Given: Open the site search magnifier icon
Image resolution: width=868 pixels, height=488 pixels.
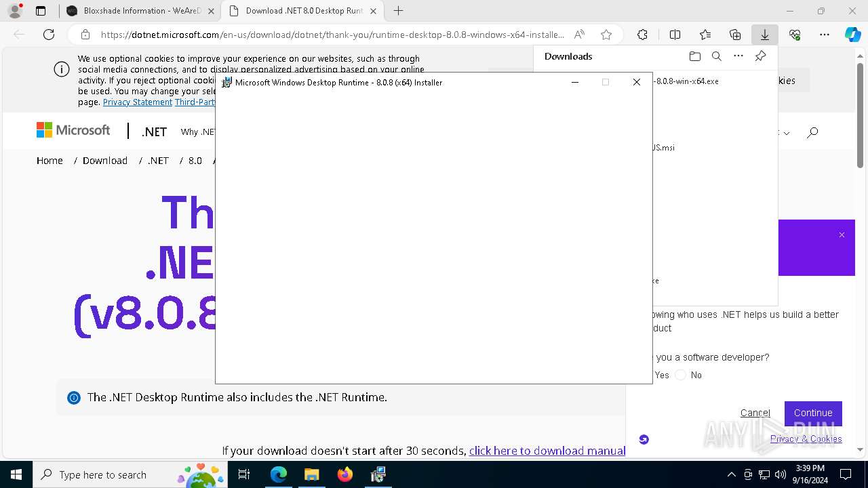Looking at the screenshot, I should 812,132.
